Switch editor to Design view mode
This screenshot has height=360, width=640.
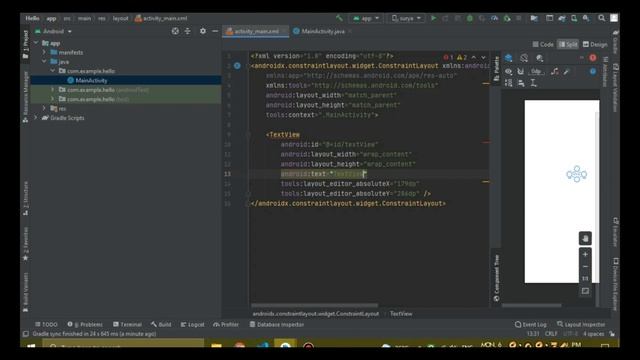(x=595, y=44)
